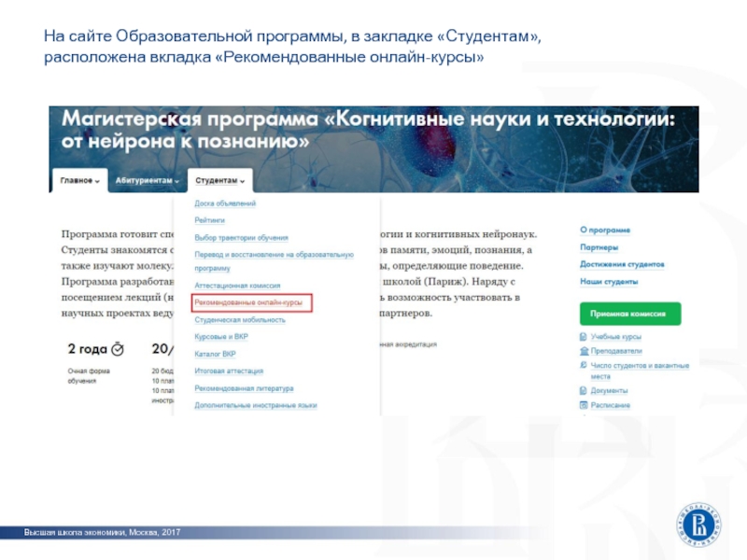Open 'Рейтинги' menu entry
The width and height of the screenshot is (747, 560).
[210, 220]
